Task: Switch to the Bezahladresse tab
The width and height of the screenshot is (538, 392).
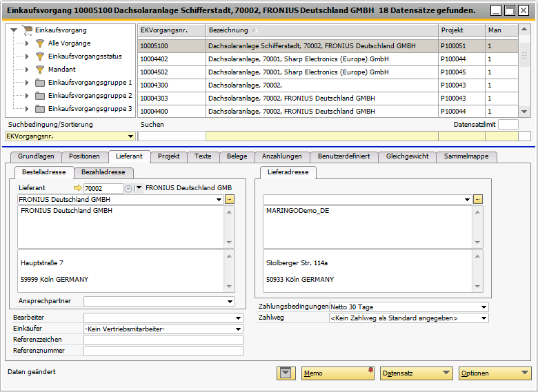Action: pos(103,172)
